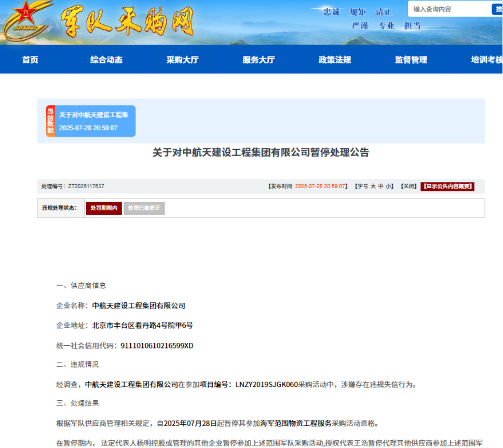Click the date text 2025年07月28日
Viewport: 503px width, 448px height.
click(191, 424)
